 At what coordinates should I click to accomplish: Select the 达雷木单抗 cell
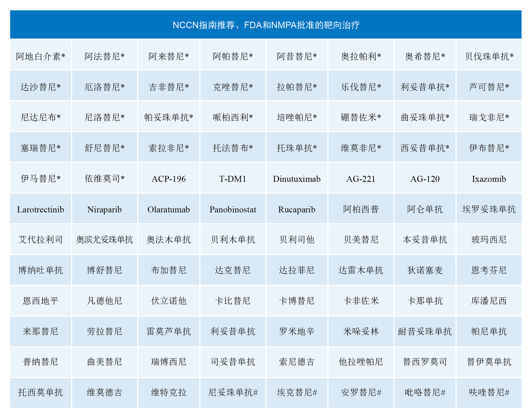[x=361, y=270]
